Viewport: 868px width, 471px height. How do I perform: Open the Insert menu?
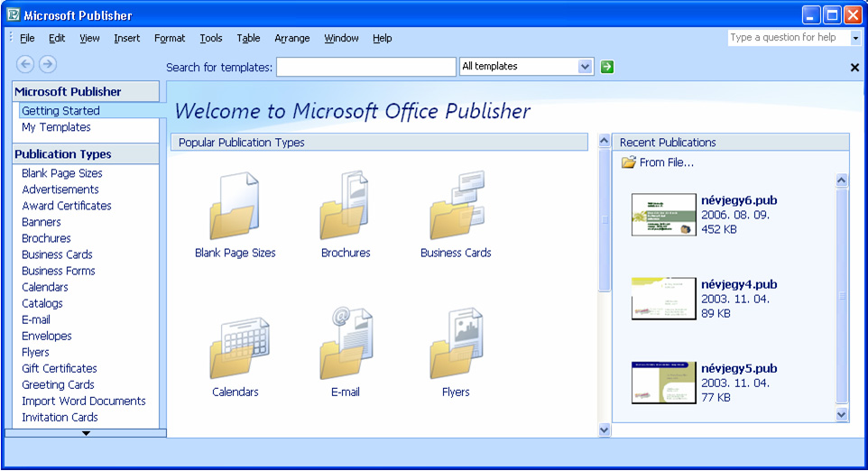pos(126,38)
